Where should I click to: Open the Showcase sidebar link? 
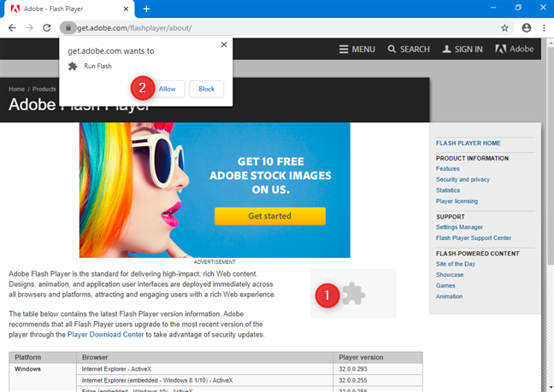click(450, 275)
